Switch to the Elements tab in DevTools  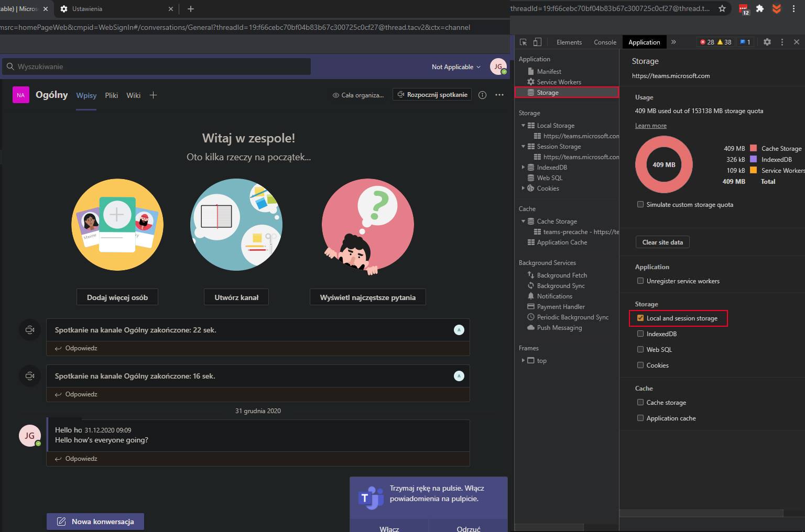pos(569,42)
